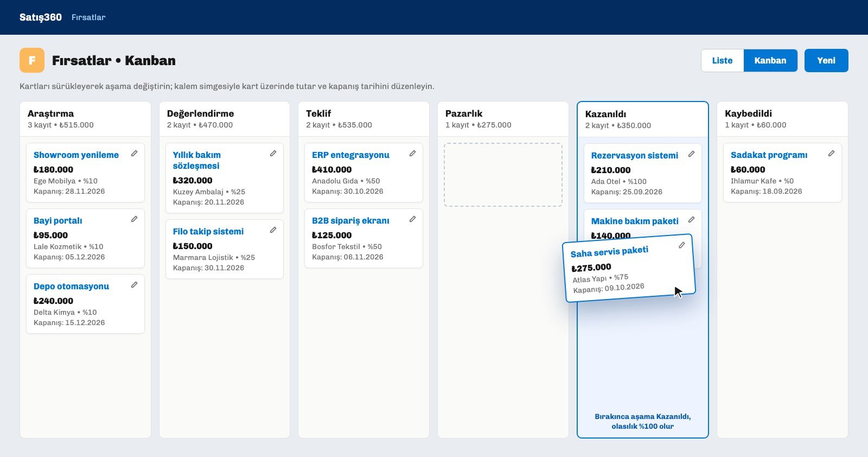The image size is (868, 457).
Task: Open ERP entegrasyonu opportunity
Action: [350, 155]
